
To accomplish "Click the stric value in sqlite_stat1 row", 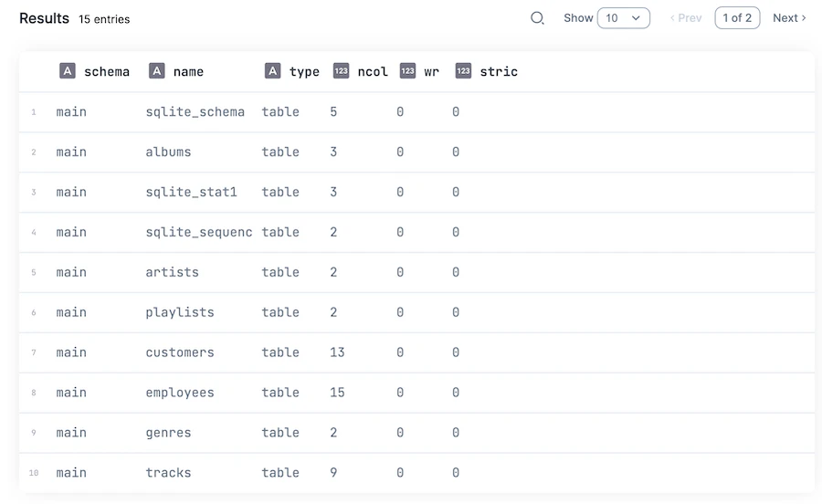I will (x=456, y=193).
